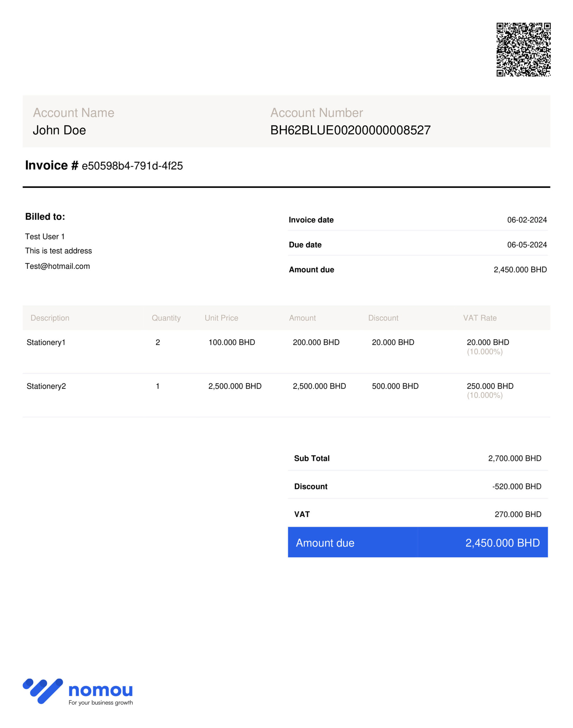
Task: Click the Sub Total value 2,700.000 BHD
Action: [x=515, y=458]
